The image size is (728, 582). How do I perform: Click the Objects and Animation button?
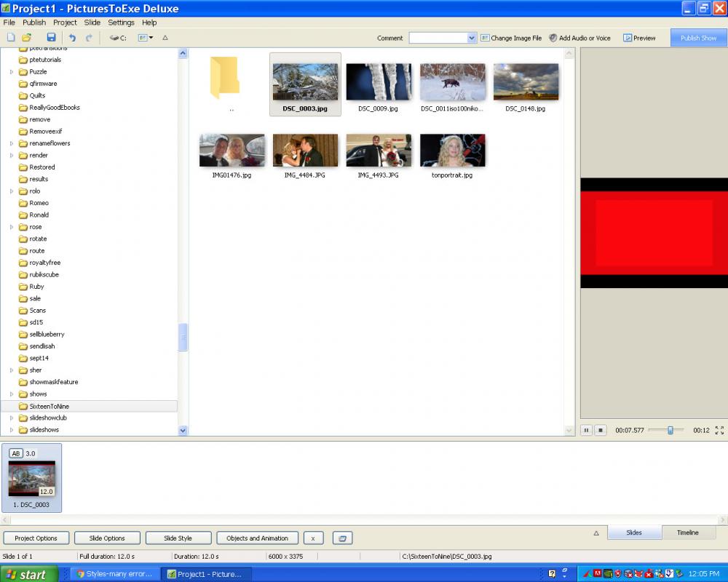coord(257,538)
